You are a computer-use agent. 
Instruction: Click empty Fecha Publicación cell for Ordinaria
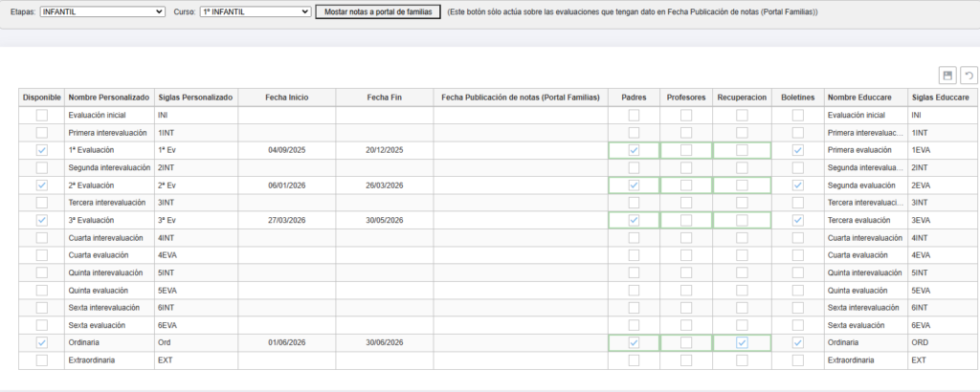coord(521,343)
